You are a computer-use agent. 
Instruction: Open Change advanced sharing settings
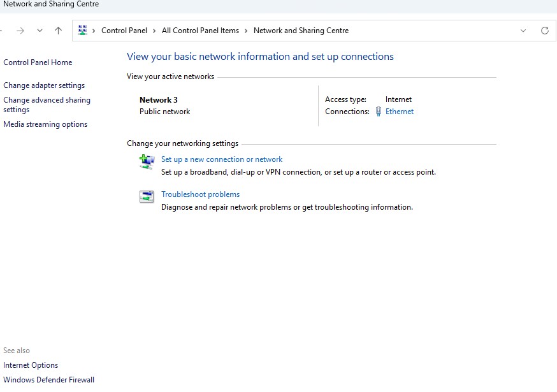47,105
